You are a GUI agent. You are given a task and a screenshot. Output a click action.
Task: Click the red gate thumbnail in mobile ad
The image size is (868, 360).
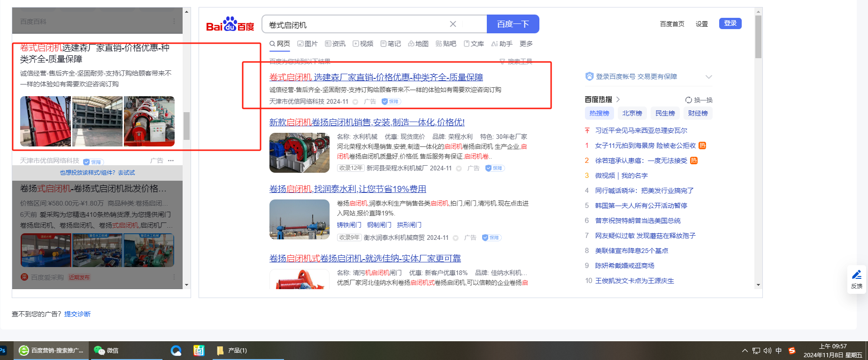click(x=46, y=121)
